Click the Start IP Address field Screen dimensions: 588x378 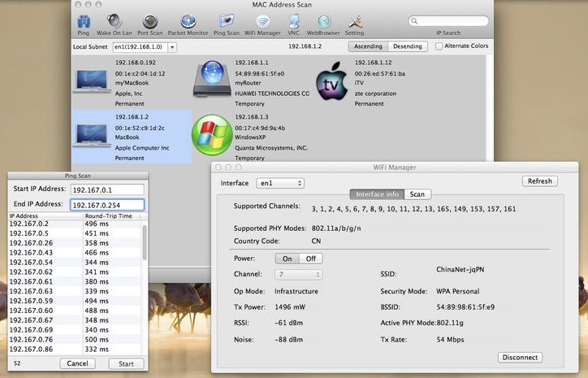click(107, 190)
